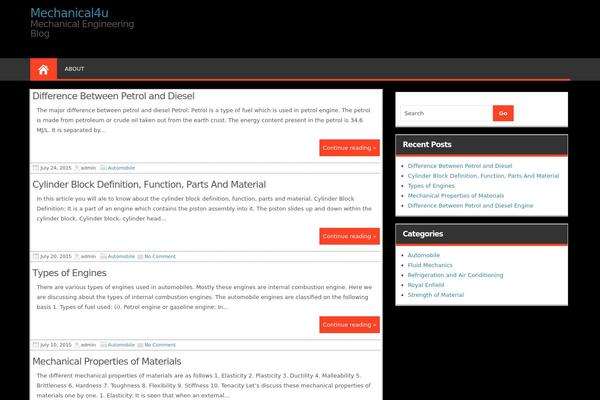This screenshot has width=600, height=400.
Task: Browse the Fluid Mechanics category
Action: point(430,265)
